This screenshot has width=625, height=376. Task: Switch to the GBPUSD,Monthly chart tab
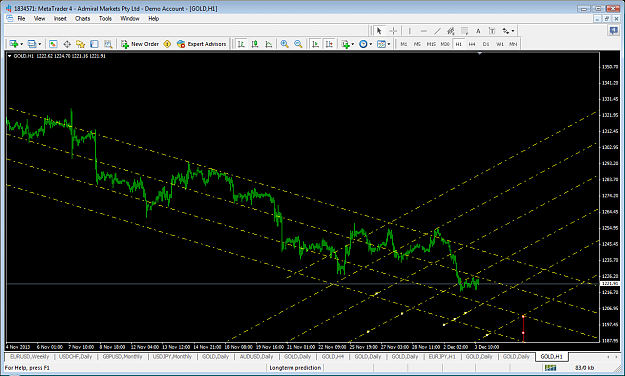coord(122,356)
